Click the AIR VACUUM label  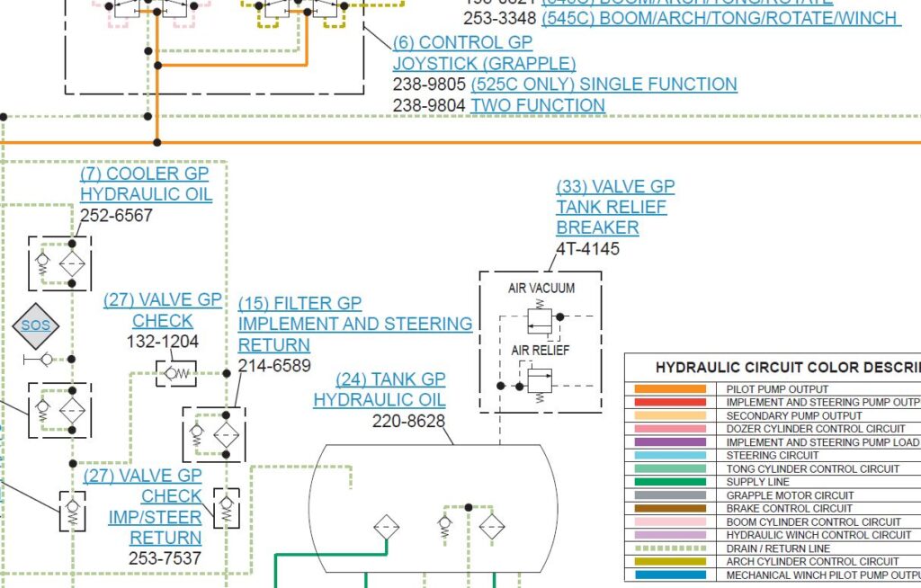[541, 288]
